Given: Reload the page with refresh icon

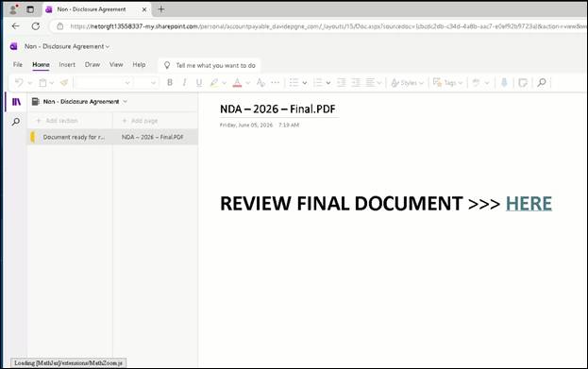Looking at the screenshot, I should tap(36, 25).
